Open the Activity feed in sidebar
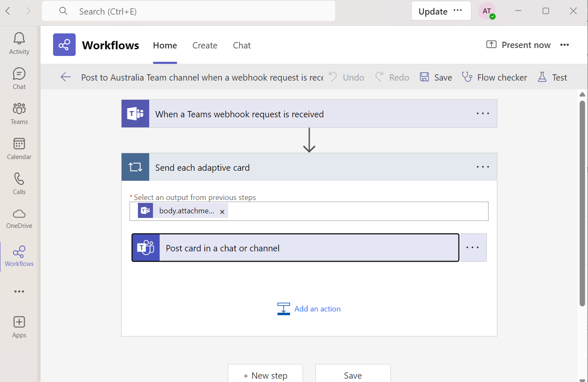The height and width of the screenshot is (382, 588). 19,43
